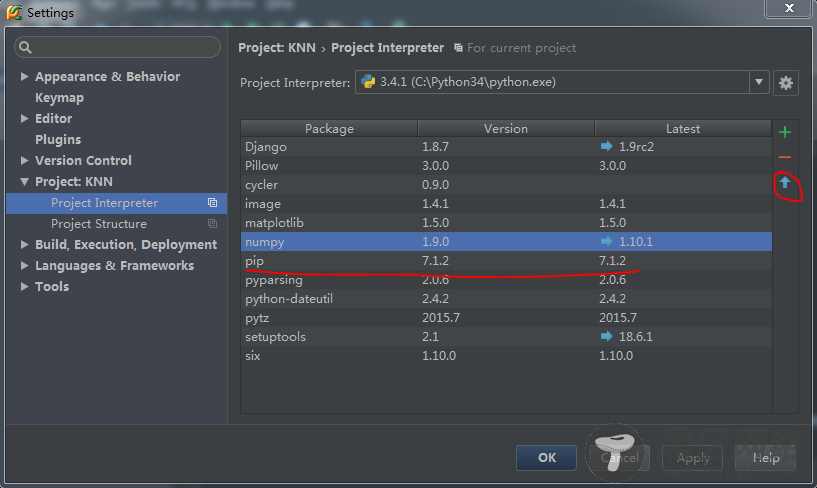
Task: Open the Keymap settings page
Action: [59, 98]
